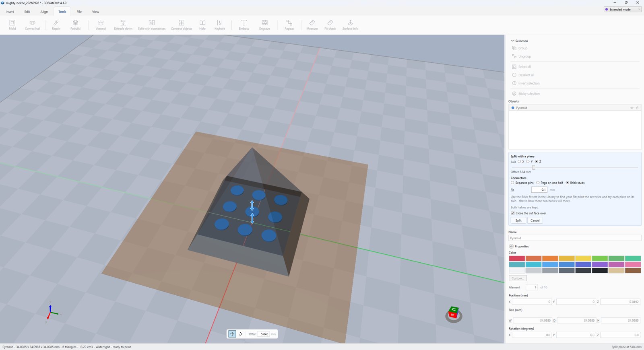
Task: Open the Measure tool
Action: tap(312, 25)
